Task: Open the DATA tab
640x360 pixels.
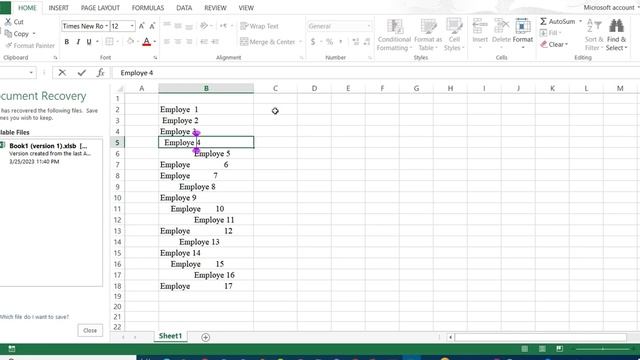Action: coord(184,8)
